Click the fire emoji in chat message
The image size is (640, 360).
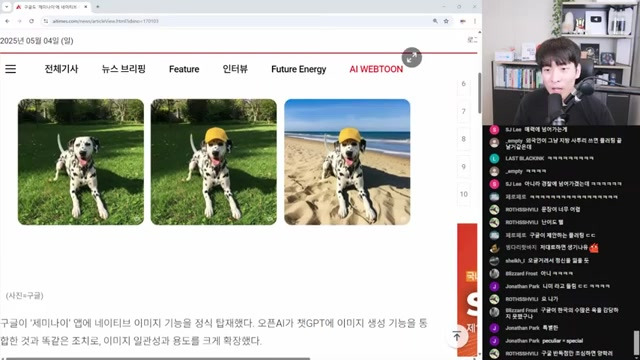[x=594, y=247]
